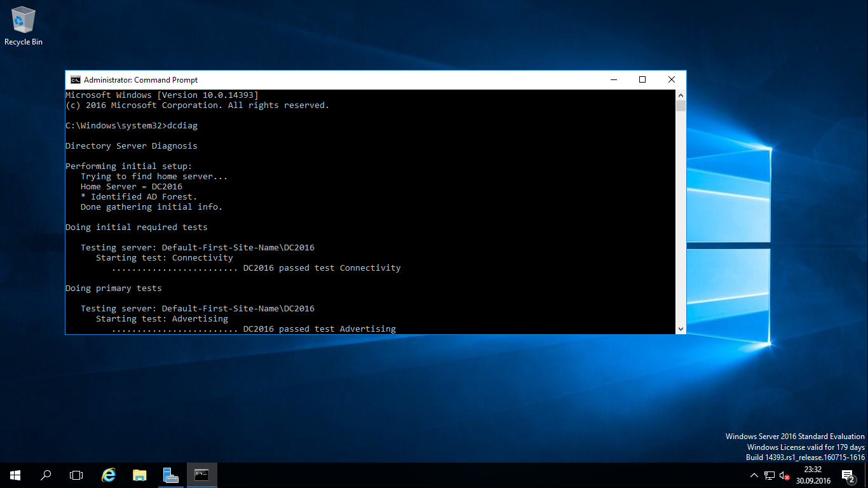Open the network status tray icon

coord(770,475)
